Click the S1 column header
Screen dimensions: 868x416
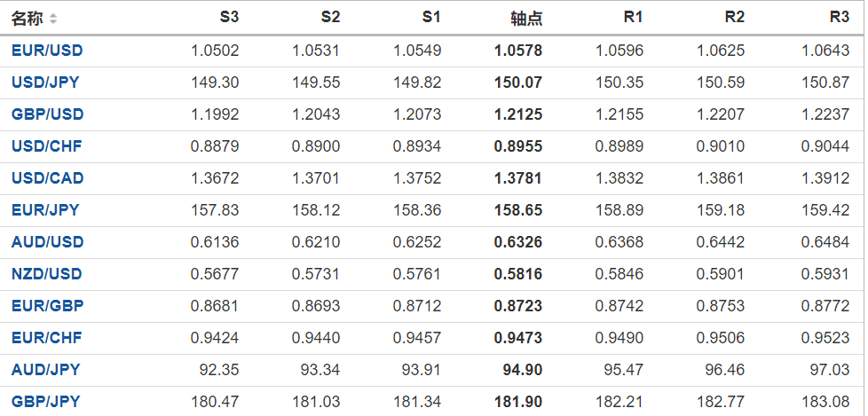431,18
